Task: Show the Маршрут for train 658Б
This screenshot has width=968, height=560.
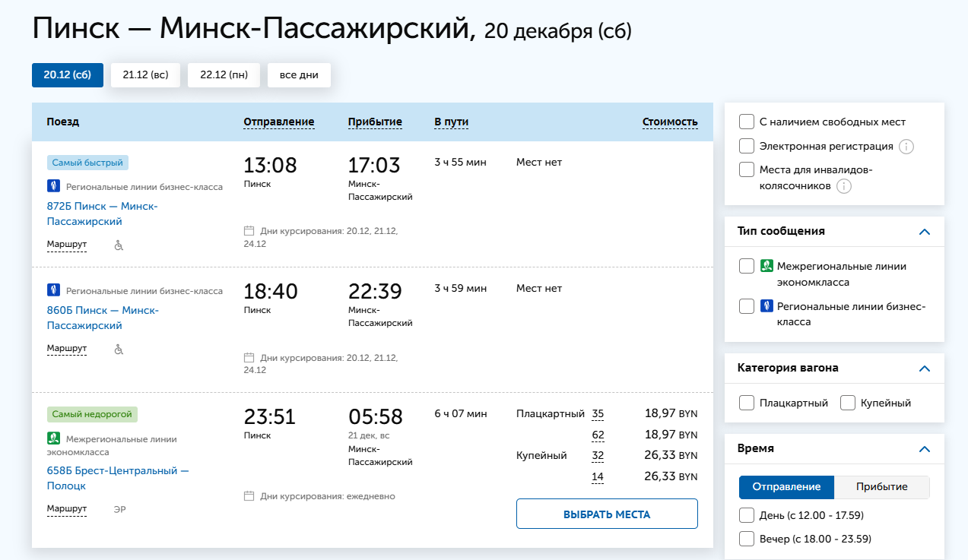Action: coord(67,508)
